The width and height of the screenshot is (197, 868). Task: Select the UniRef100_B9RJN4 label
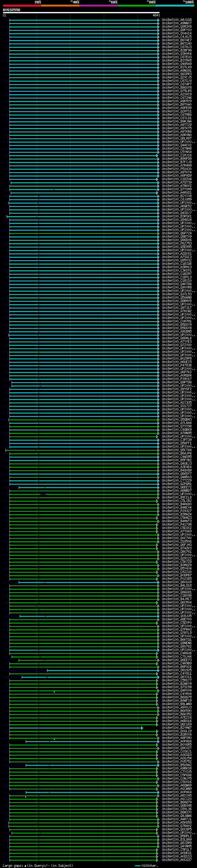177,121
